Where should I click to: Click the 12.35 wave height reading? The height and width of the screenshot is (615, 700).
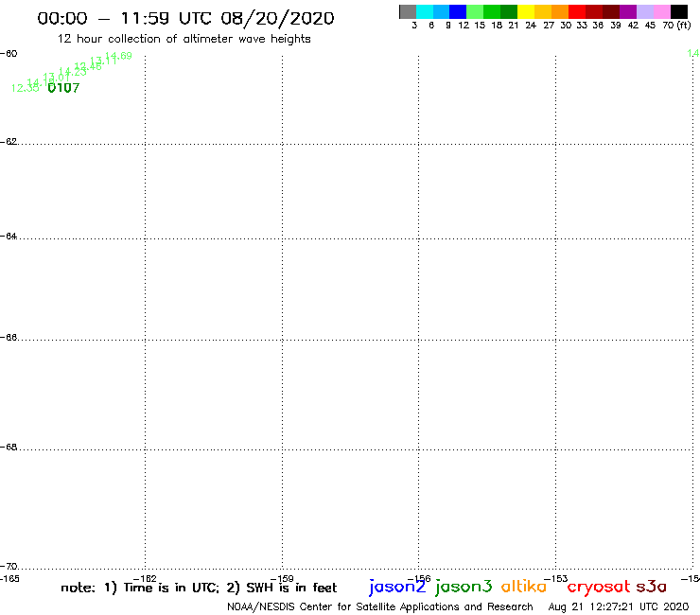(25, 88)
